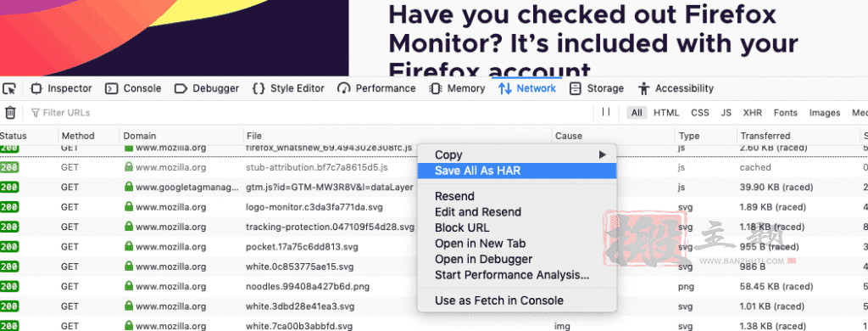The width and height of the screenshot is (868, 331).
Task: Click 58.45 KB (raced) transferred value
Action: click(x=776, y=287)
